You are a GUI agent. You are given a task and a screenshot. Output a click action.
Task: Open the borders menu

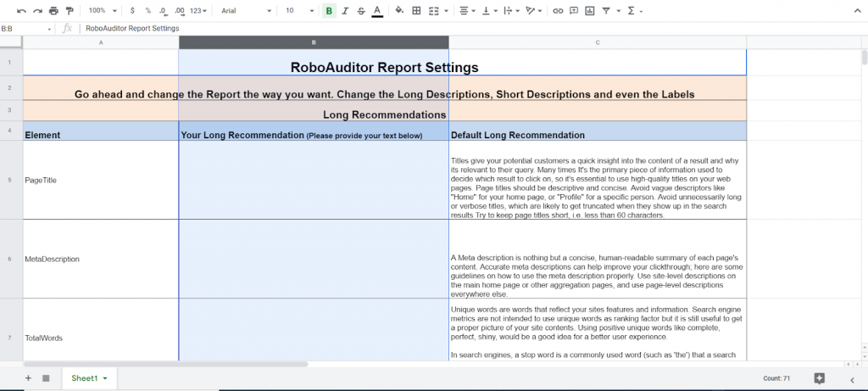click(416, 10)
